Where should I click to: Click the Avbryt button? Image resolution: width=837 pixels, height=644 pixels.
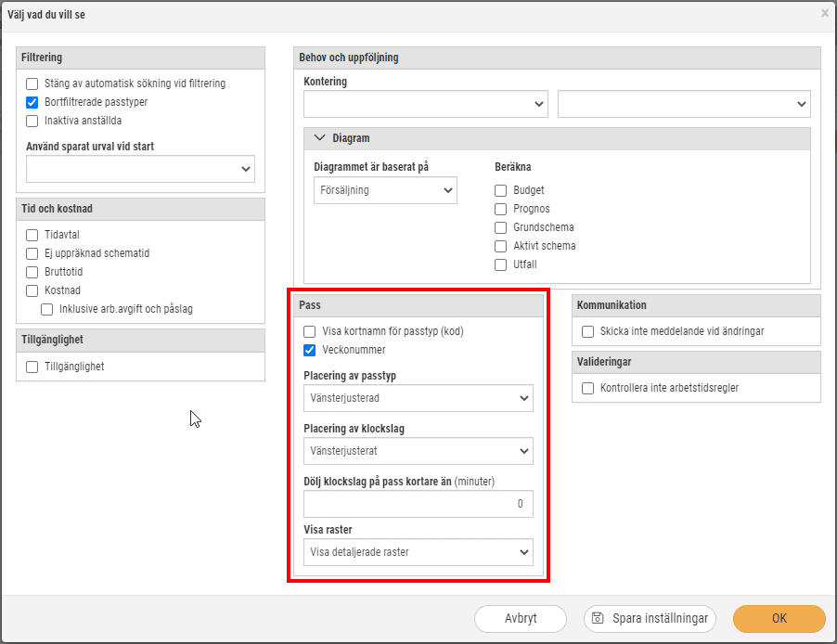pos(521,618)
